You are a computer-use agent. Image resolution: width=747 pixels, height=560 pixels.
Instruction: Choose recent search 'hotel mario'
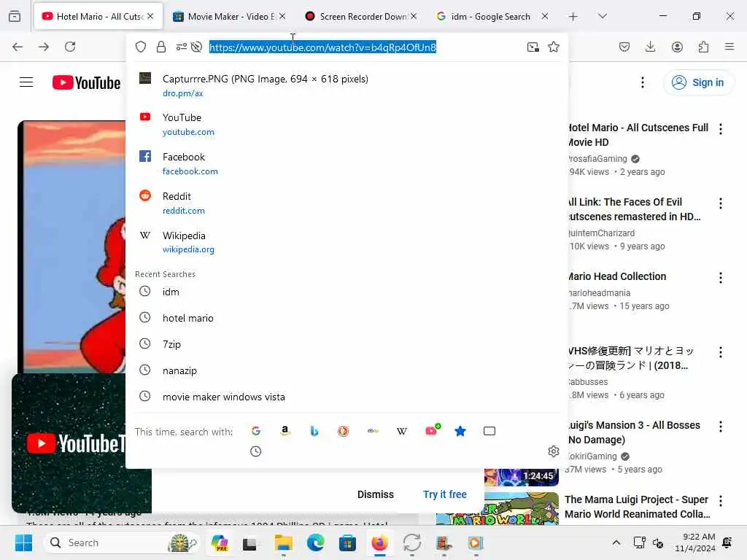point(347,318)
